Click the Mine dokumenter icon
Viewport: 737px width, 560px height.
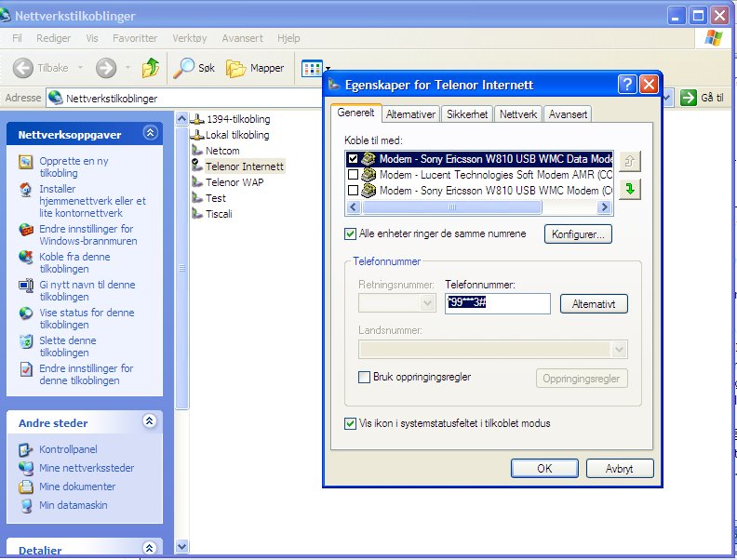click(x=26, y=487)
